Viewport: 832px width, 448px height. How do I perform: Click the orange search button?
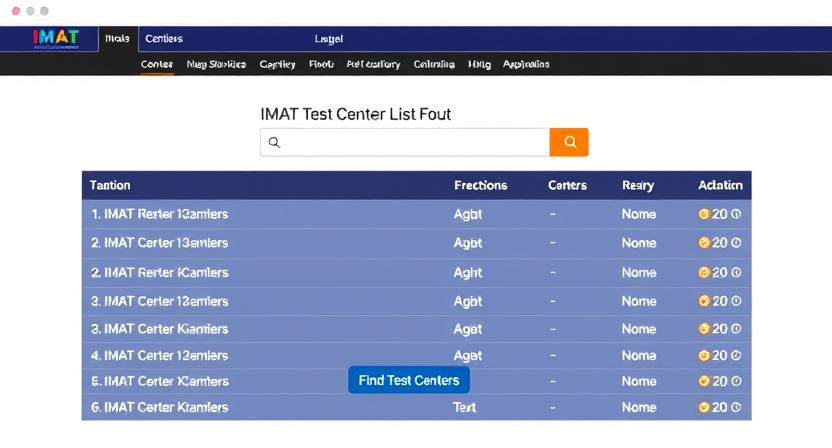[569, 142]
